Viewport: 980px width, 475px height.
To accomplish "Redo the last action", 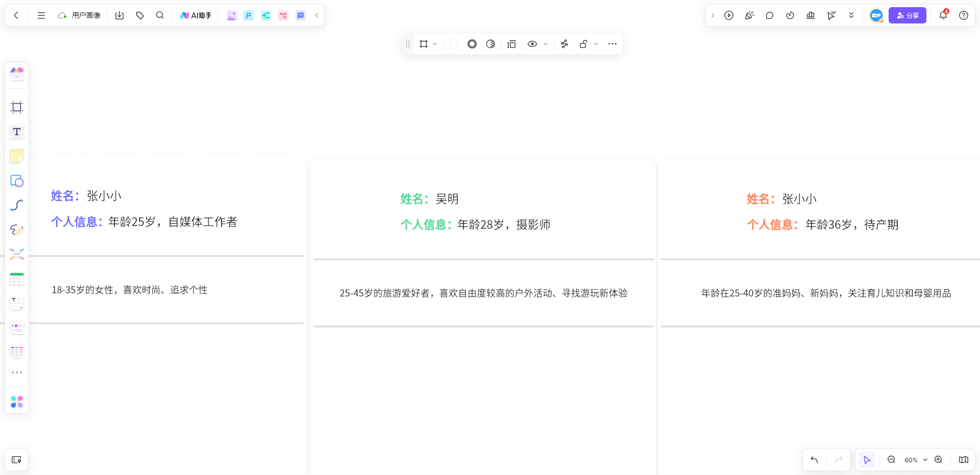I will pyautogui.click(x=839, y=460).
